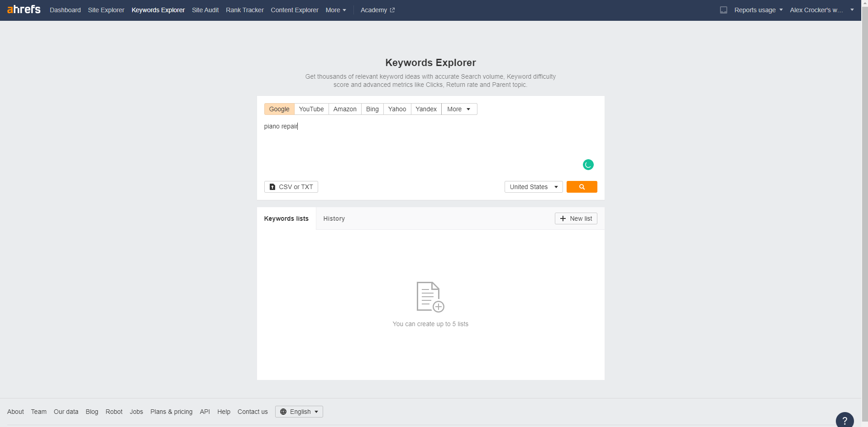Click the orange search magnifier button
The width and height of the screenshot is (868, 427).
click(x=582, y=187)
